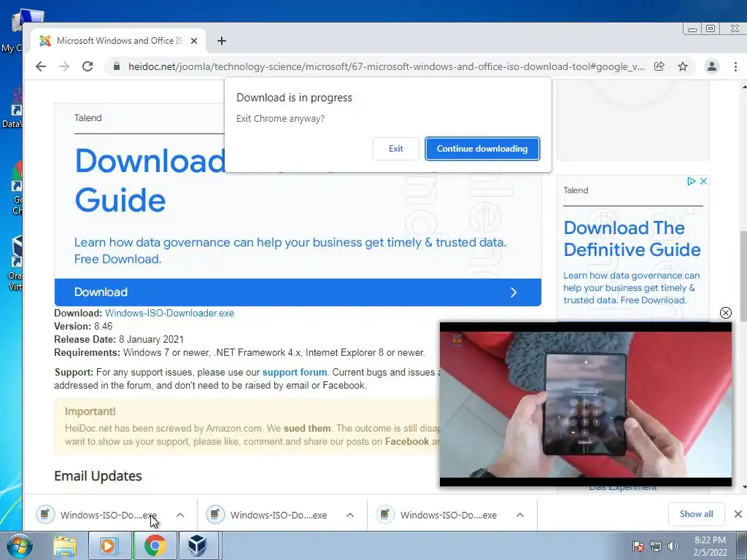Viewport: 747px width, 560px height.
Task: Click the volume speaker tray icon
Action: 673,546
